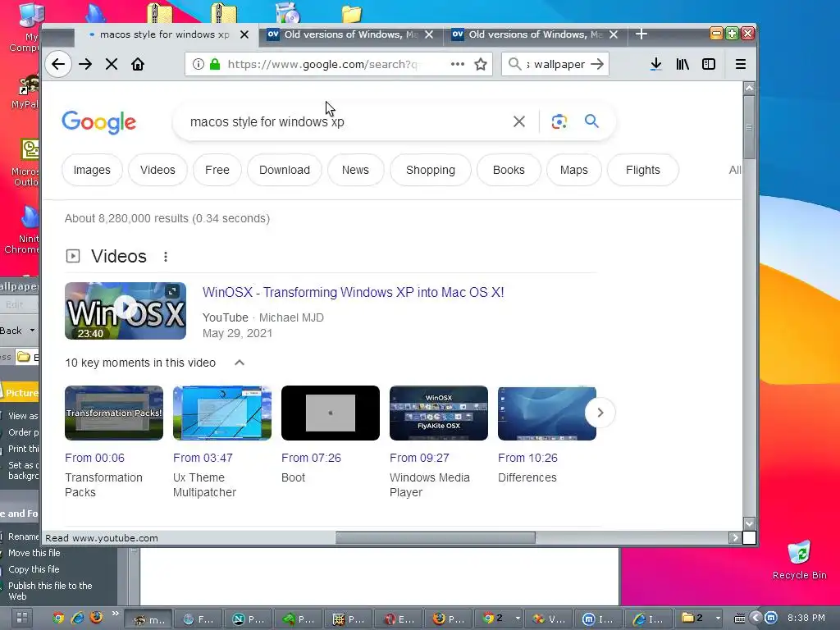Image resolution: width=840 pixels, height=630 pixels.
Task: Select the Free filter chip
Action: tap(217, 170)
